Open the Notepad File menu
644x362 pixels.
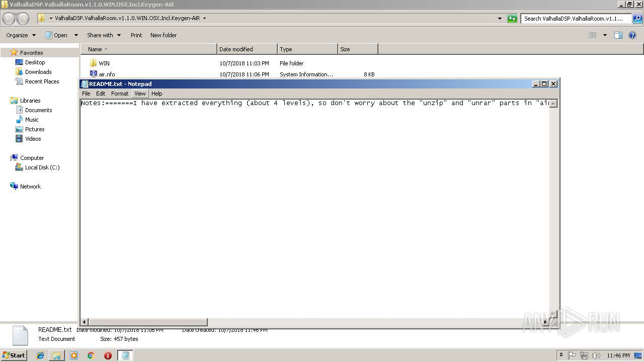[x=86, y=94]
